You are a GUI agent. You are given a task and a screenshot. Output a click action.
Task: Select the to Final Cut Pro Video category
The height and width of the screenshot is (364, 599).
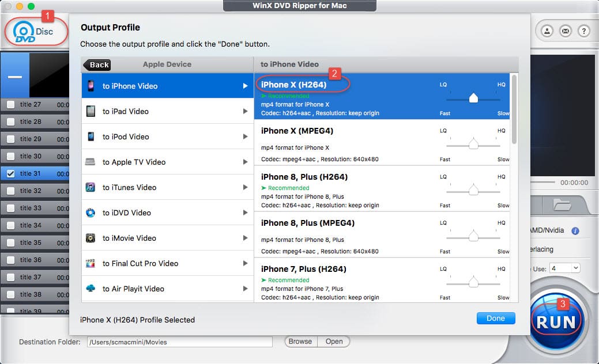[168, 263]
